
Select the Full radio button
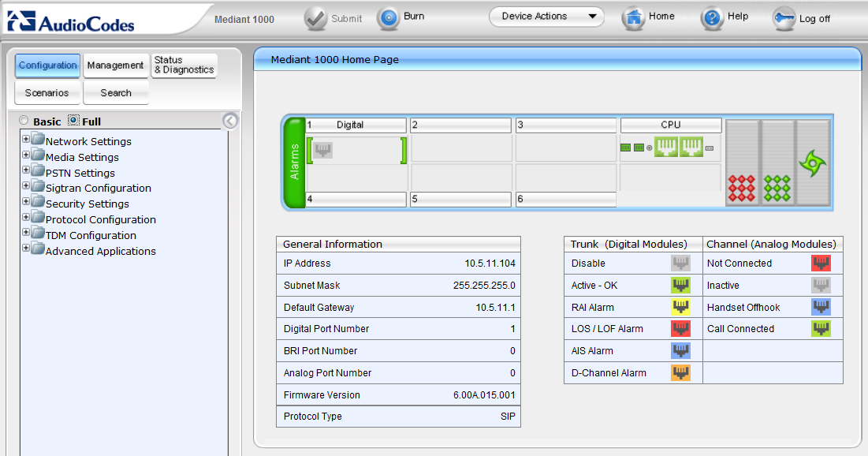(73, 121)
